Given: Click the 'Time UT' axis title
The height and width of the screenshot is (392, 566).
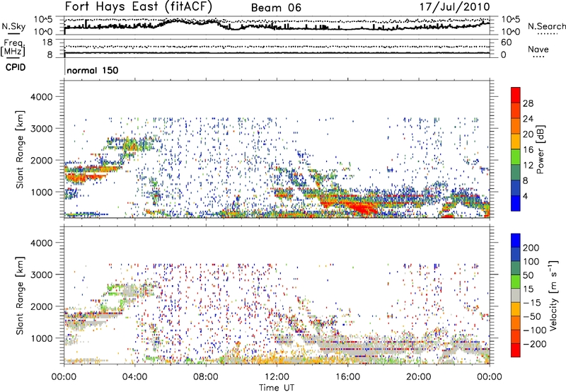Looking at the screenshot, I should click(x=277, y=388).
